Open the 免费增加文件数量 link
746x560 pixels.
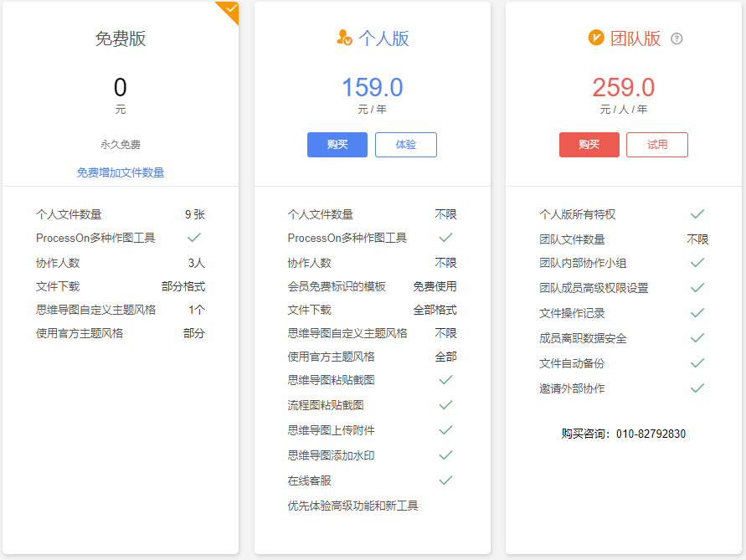[x=121, y=172]
